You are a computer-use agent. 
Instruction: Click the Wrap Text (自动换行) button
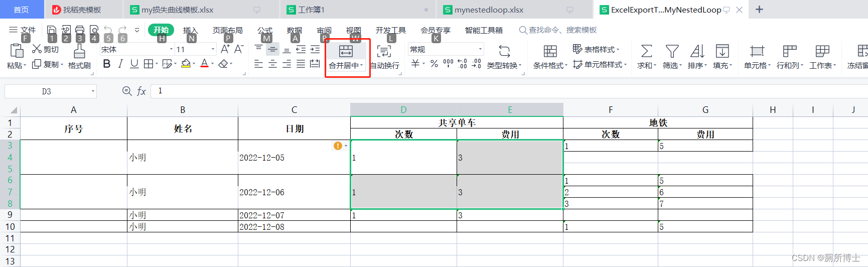[385, 57]
